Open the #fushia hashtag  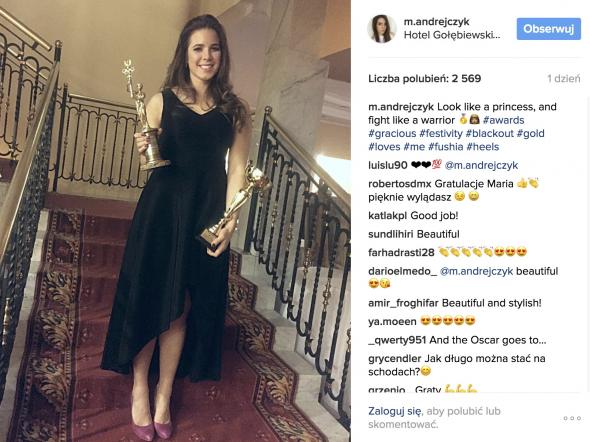tap(446, 147)
